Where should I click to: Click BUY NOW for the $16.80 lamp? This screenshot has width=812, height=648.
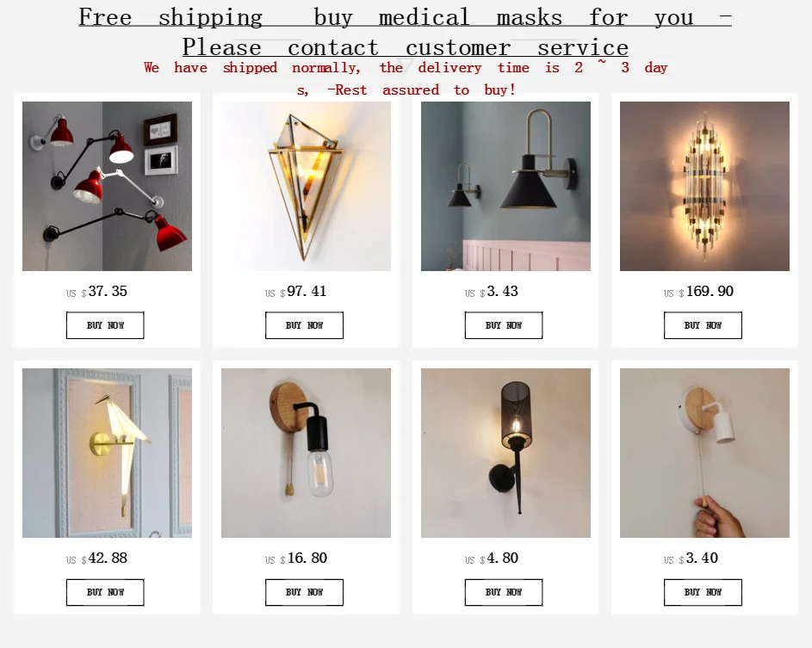click(x=304, y=592)
